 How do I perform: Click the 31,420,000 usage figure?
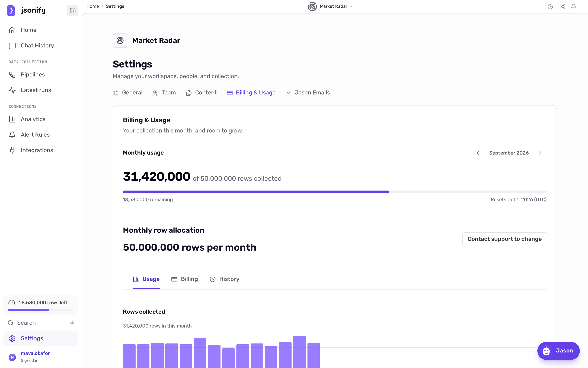(156, 176)
